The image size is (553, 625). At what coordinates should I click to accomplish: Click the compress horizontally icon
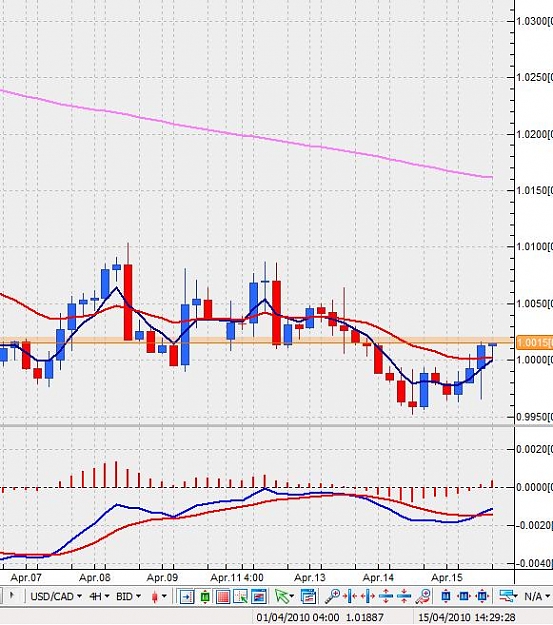pos(350,597)
